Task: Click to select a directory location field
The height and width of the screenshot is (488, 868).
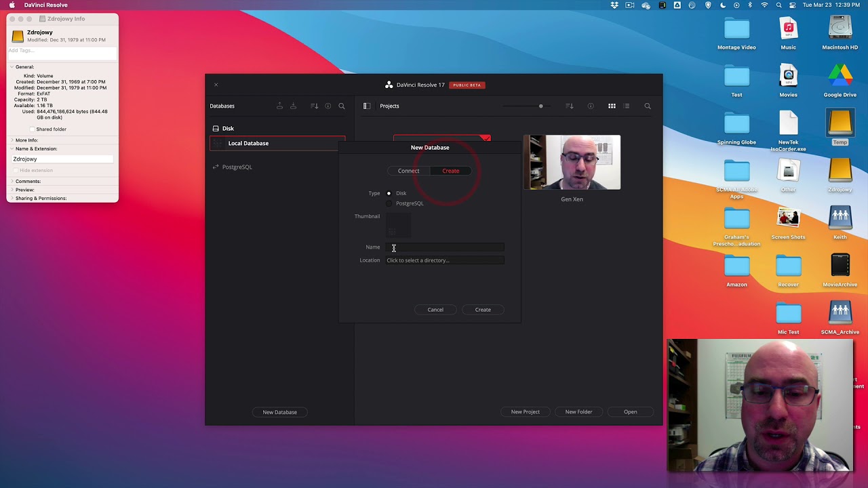Action: pos(445,260)
